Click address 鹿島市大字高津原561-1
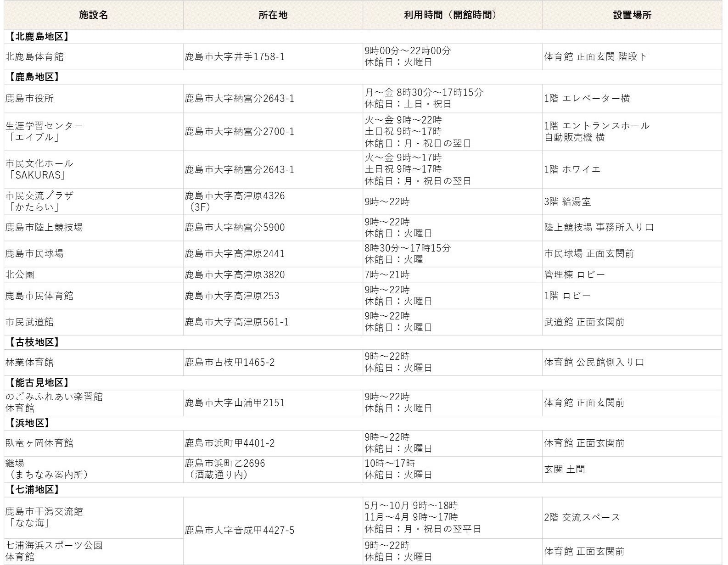Screen dimensions: 728x565 (x=237, y=322)
